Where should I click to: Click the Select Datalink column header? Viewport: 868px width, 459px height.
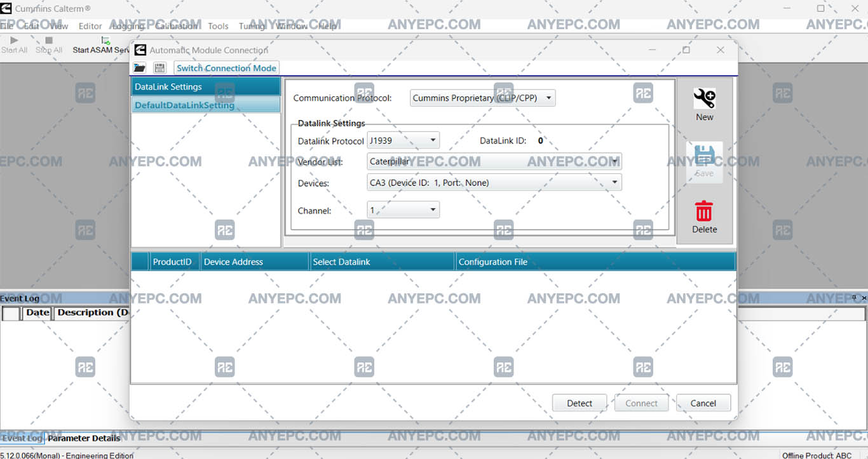[383, 262]
